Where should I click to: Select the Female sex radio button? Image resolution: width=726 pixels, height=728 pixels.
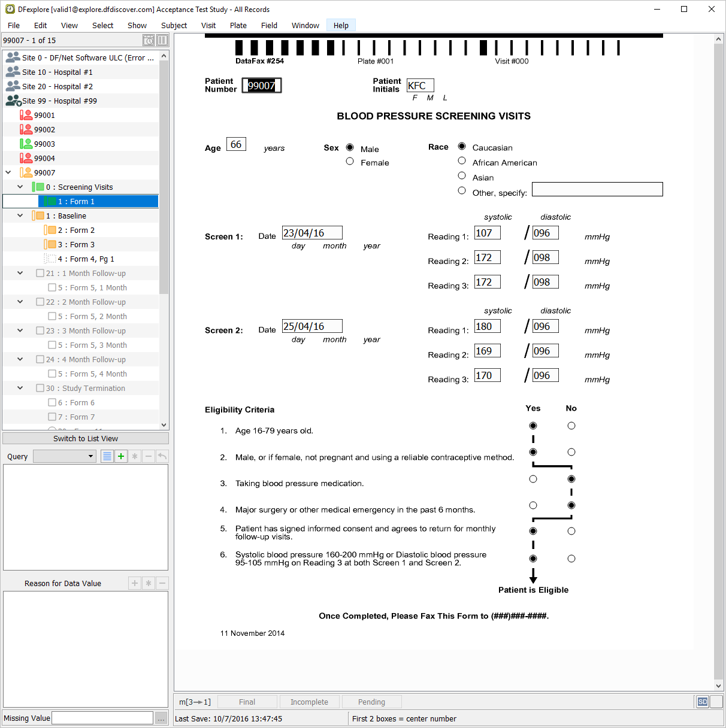(350, 162)
